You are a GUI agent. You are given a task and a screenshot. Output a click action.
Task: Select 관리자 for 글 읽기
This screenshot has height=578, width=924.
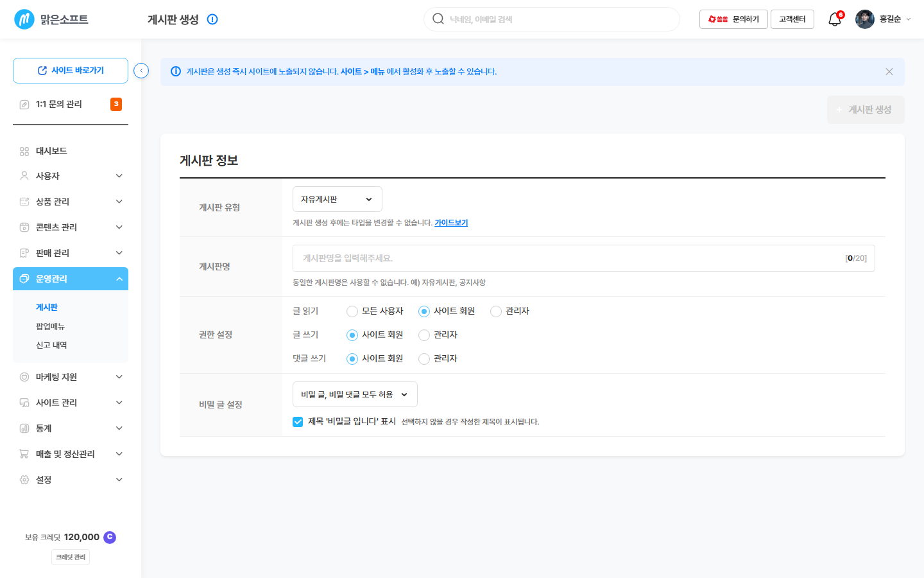[x=495, y=311]
